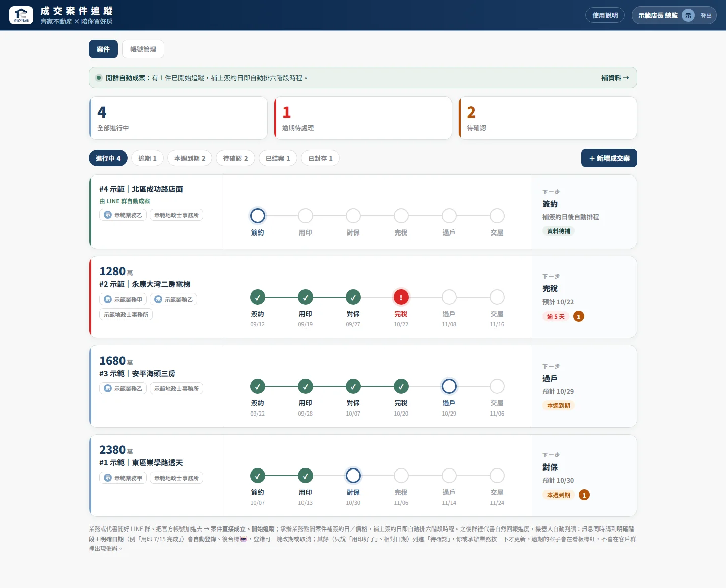Show 已結案 1 cases

coord(278,158)
